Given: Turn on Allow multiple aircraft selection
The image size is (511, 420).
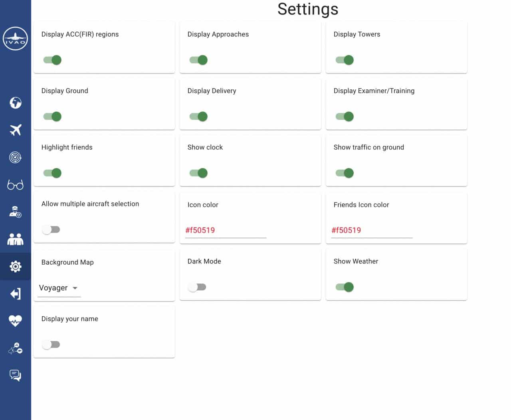Looking at the screenshot, I should tap(51, 230).
